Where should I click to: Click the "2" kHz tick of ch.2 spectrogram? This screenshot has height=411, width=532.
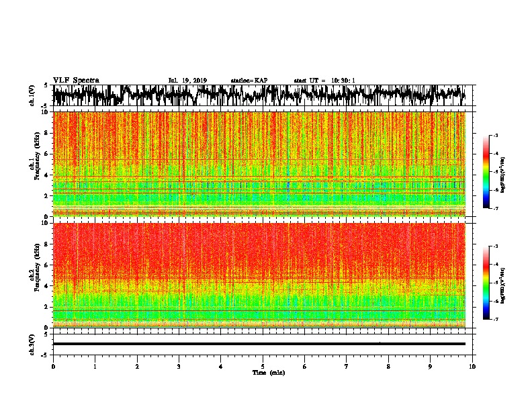point(46,307)
